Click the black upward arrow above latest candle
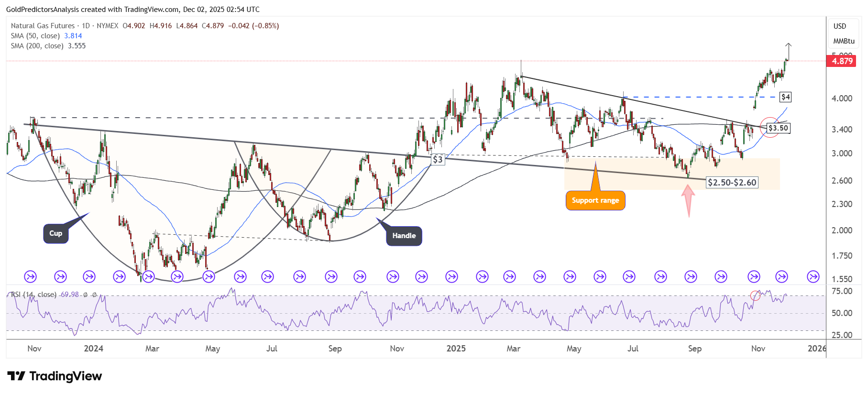 789,51
